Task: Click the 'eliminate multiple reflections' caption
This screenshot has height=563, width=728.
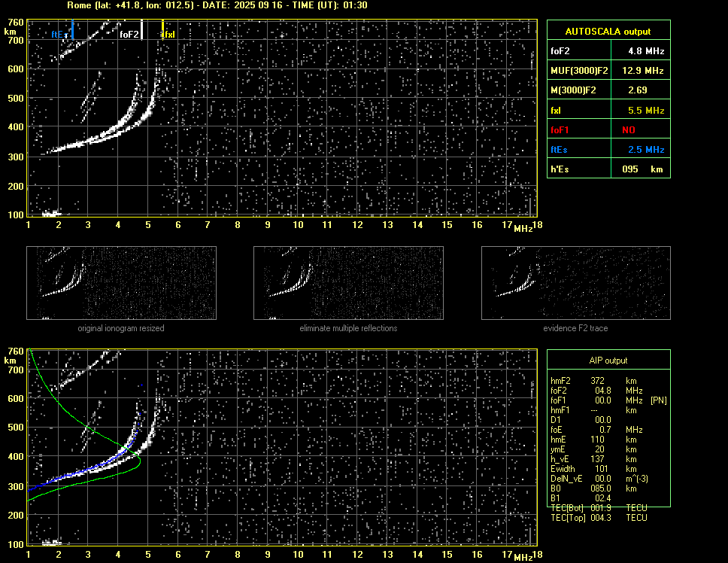Action: 348,328
